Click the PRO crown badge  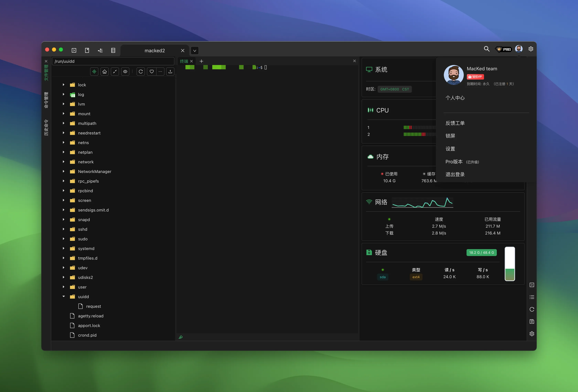503,49
